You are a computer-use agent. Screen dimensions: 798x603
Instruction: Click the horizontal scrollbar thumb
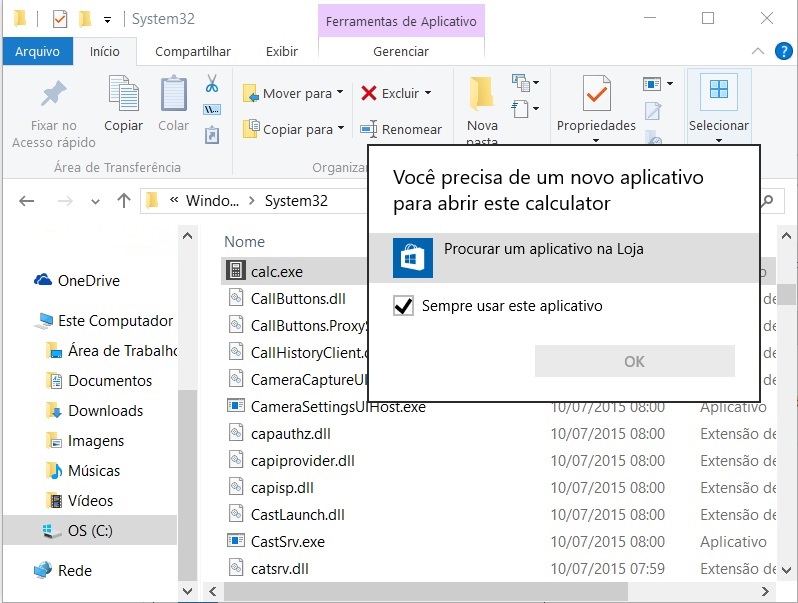point(425,591)
